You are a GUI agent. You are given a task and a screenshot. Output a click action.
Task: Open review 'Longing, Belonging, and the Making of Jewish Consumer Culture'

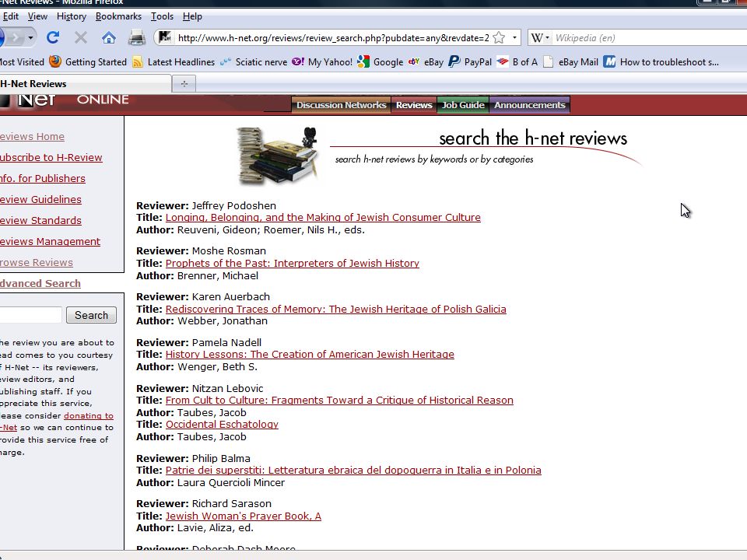[x=323, y=217]
